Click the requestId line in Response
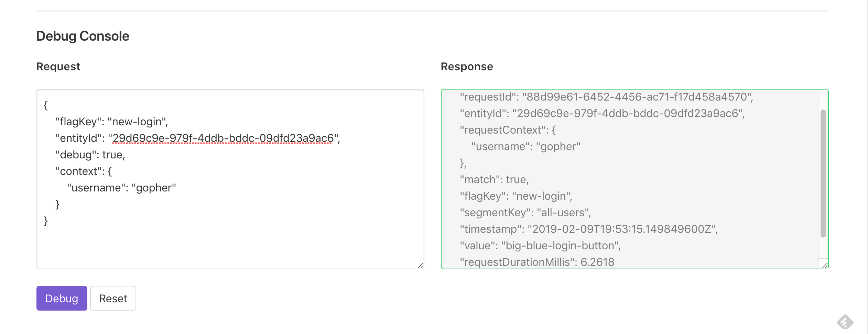Viewport: 868px width, 334px height. click(x=607, y=97)
